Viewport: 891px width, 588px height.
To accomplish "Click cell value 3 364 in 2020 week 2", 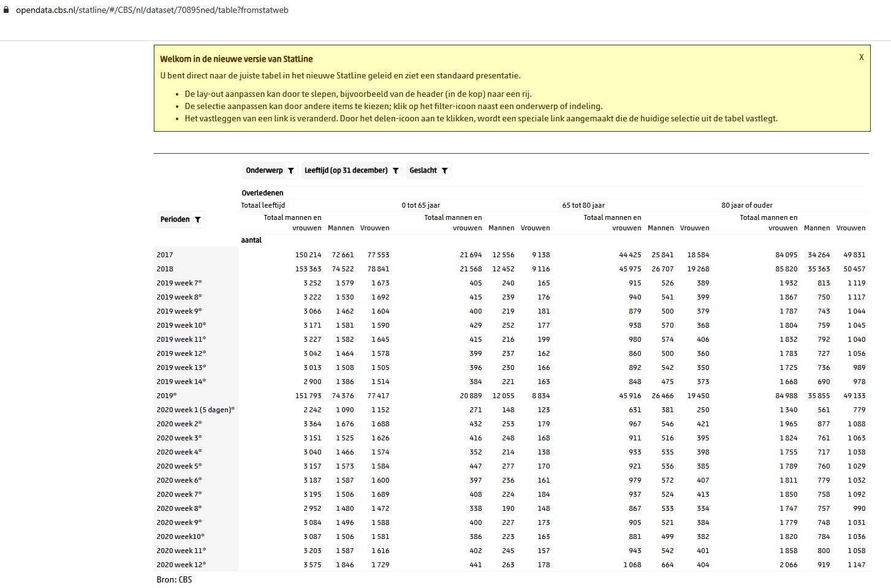I will click(313, 424).
